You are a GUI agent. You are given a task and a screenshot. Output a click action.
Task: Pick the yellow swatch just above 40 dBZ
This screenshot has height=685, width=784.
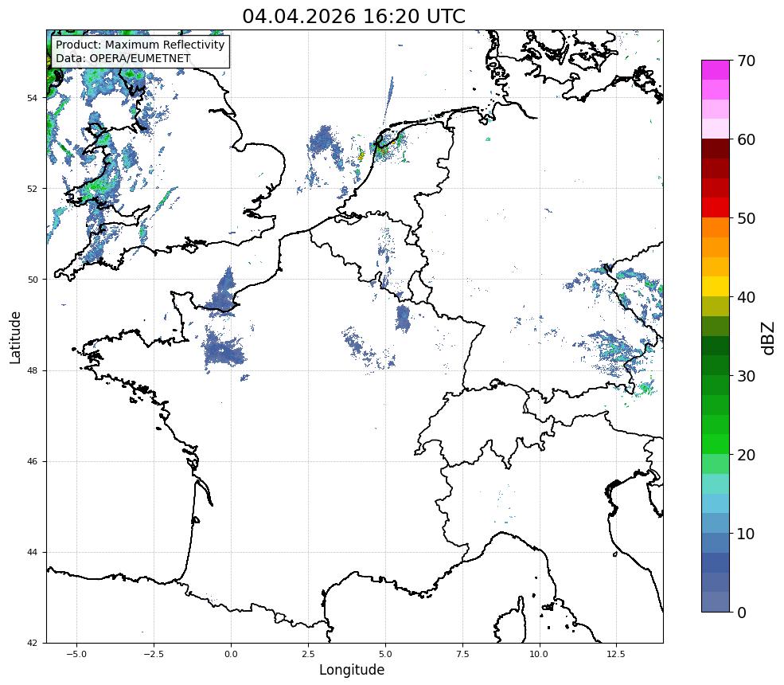pyautogui.click(x=716, y=286)
